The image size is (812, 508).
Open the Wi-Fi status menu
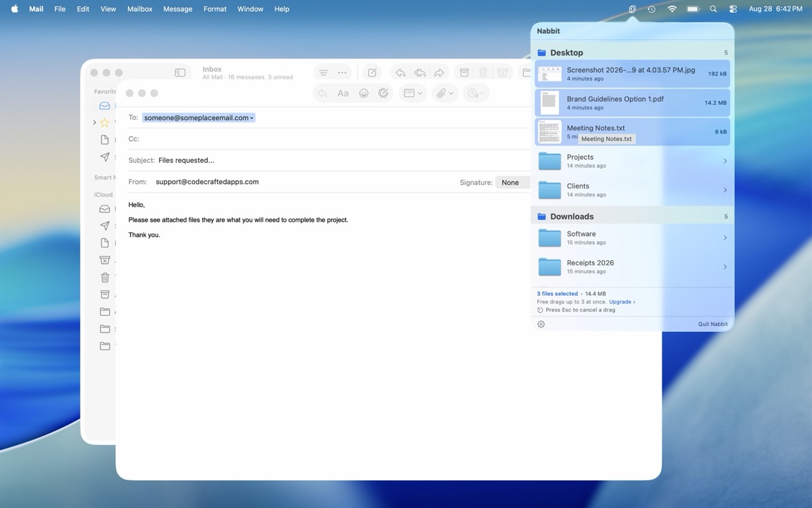click(672, 9)
